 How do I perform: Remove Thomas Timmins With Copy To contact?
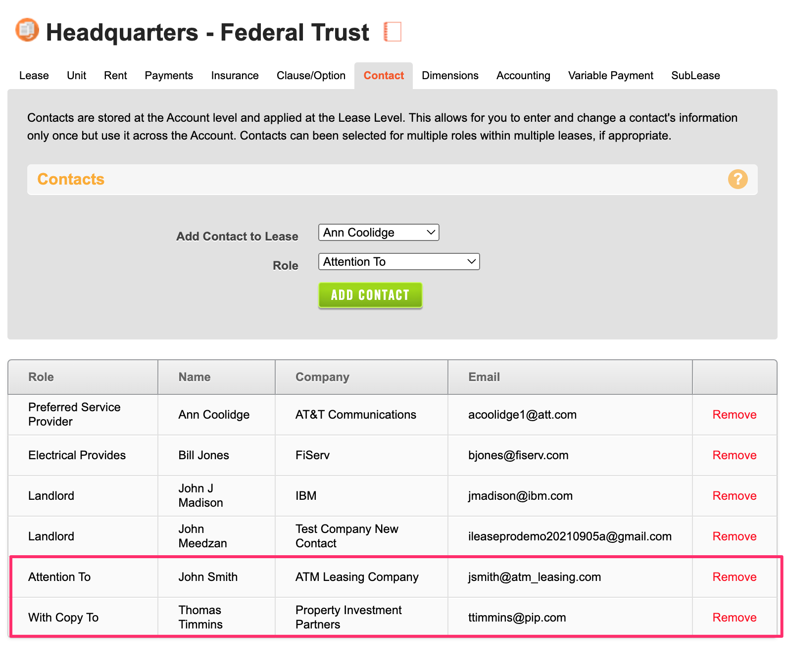734,618
